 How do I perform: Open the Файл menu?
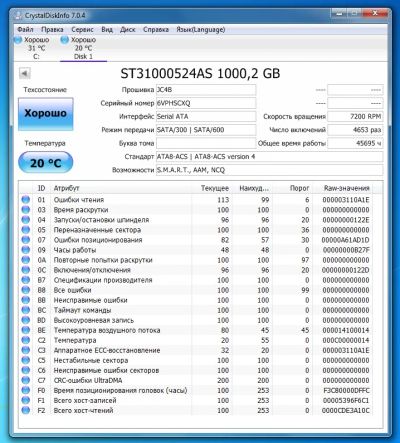pos(25,30)
